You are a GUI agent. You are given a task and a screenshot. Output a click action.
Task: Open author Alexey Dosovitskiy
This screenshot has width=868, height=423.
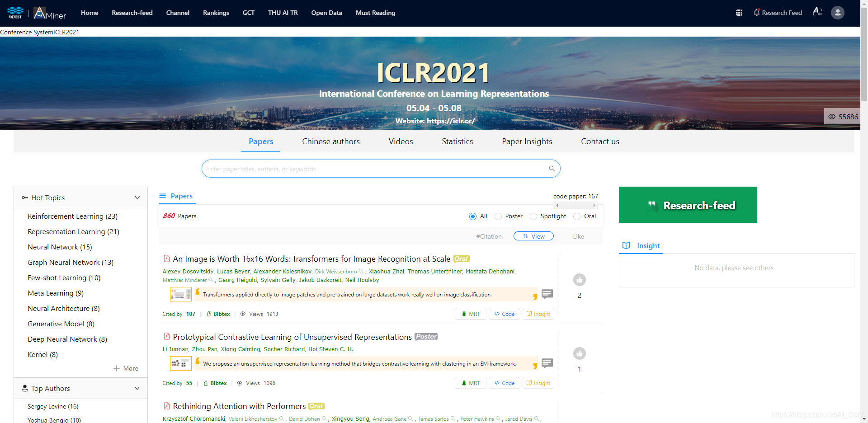pyautogui.click(x=188, y=271)
